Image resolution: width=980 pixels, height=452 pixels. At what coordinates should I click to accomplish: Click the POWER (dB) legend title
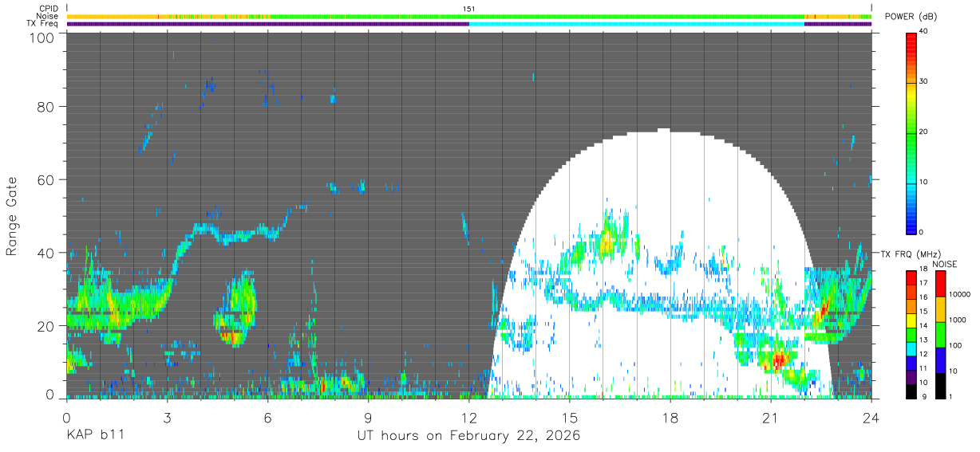[911, 17]
